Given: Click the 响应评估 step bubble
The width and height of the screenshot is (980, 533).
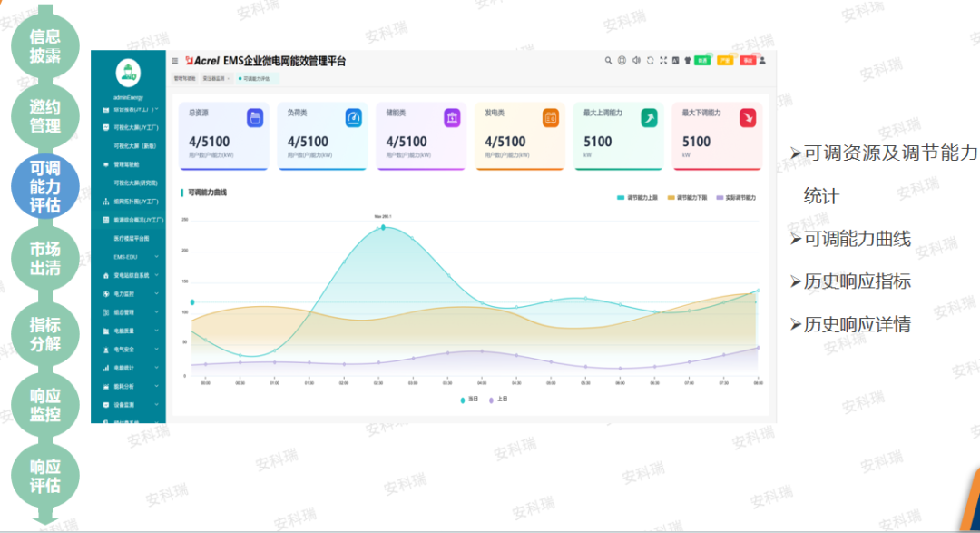Looking at the screenshot, I should click(x=45, y=476).
